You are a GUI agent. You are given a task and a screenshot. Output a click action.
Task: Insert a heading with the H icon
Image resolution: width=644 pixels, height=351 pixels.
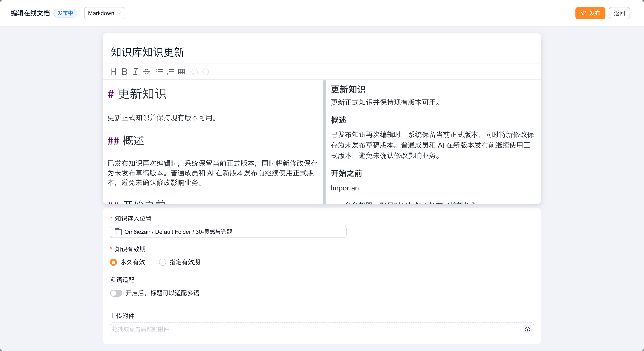(x=113, y=72)
